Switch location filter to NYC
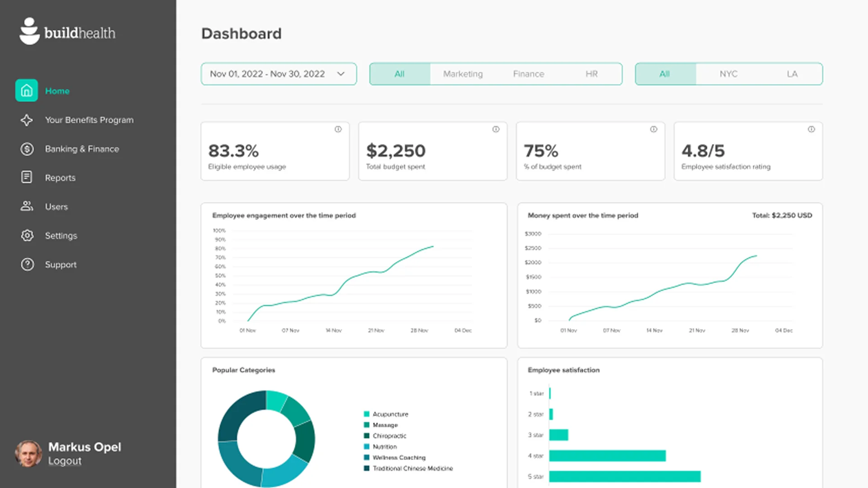This screenshot has width=868, height=488. tap(728, 74)
